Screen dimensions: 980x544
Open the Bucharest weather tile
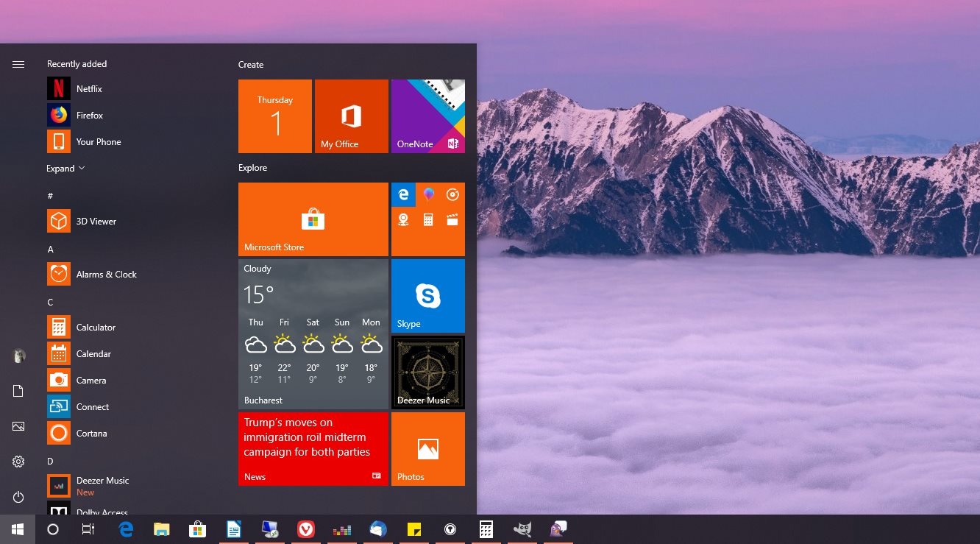[313, 334]
